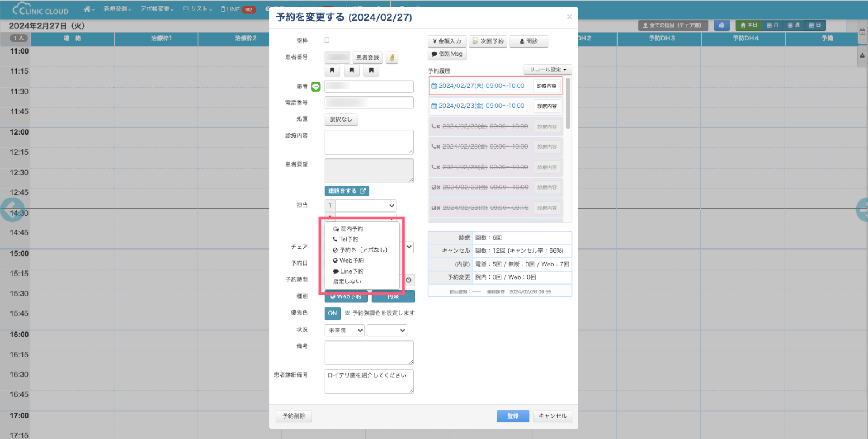This screenshot has height=439, width=868.
Task: Expand the リコール設定 dropdown
Action: [x=547, y=70]
